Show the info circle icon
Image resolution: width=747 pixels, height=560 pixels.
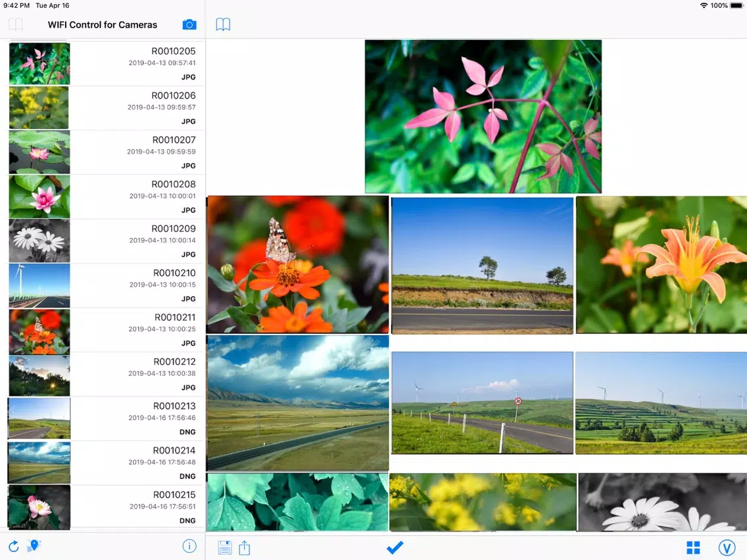pyautogui.click(x=189, y=546)
